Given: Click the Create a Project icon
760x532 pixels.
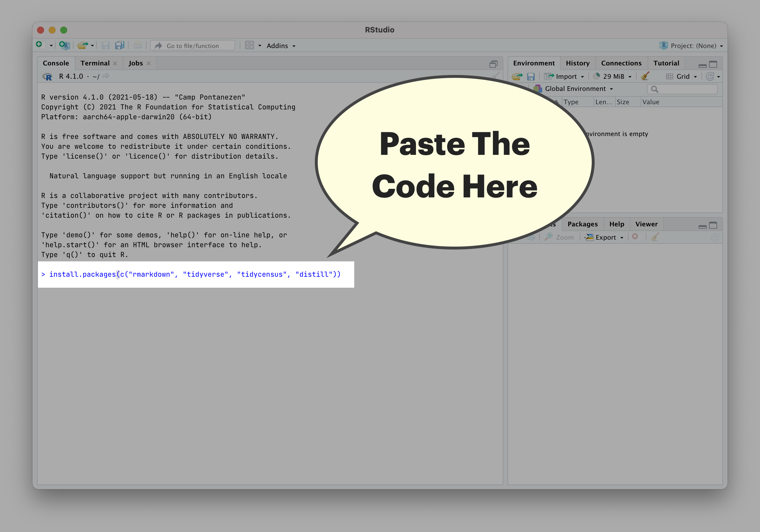Looking at the screenshot, I should (64, 45).
